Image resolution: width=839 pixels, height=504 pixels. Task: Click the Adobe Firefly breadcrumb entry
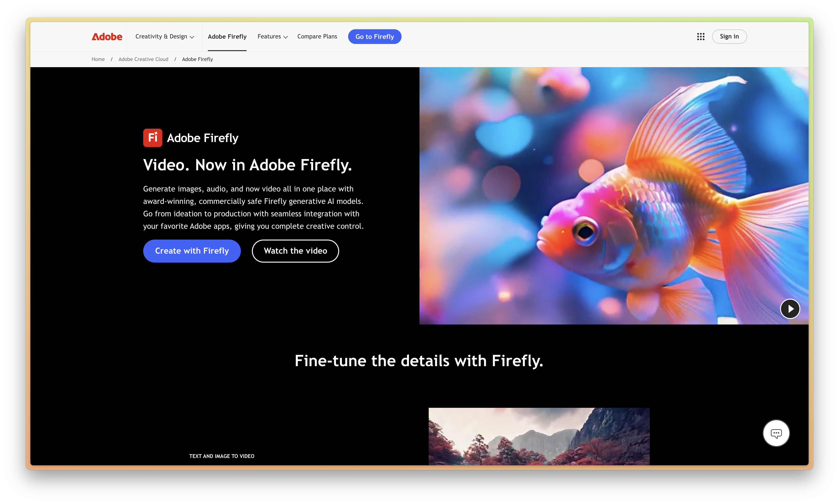pos(197,59)
